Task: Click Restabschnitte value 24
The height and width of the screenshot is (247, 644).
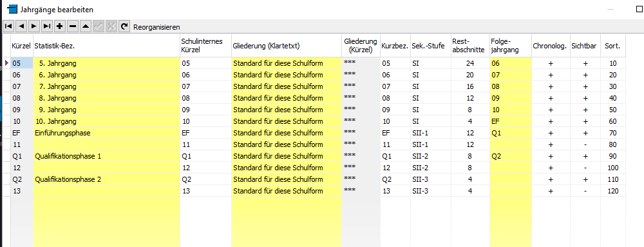Action: coord(470,63)
